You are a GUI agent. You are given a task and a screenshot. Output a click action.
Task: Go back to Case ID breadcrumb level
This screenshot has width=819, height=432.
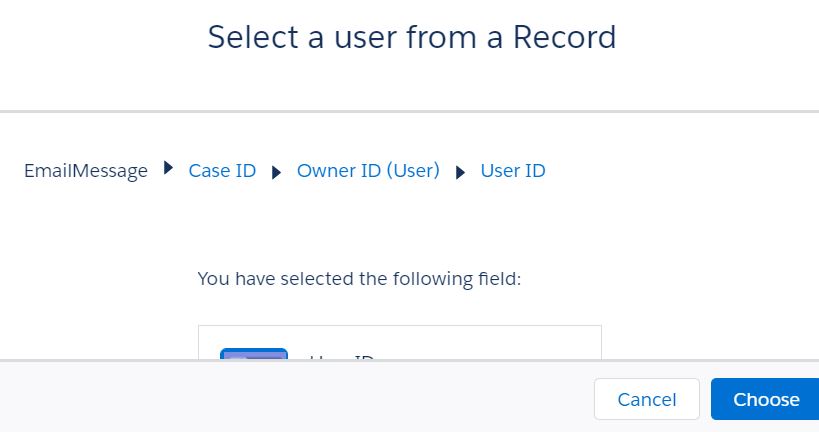click(222, 171)
